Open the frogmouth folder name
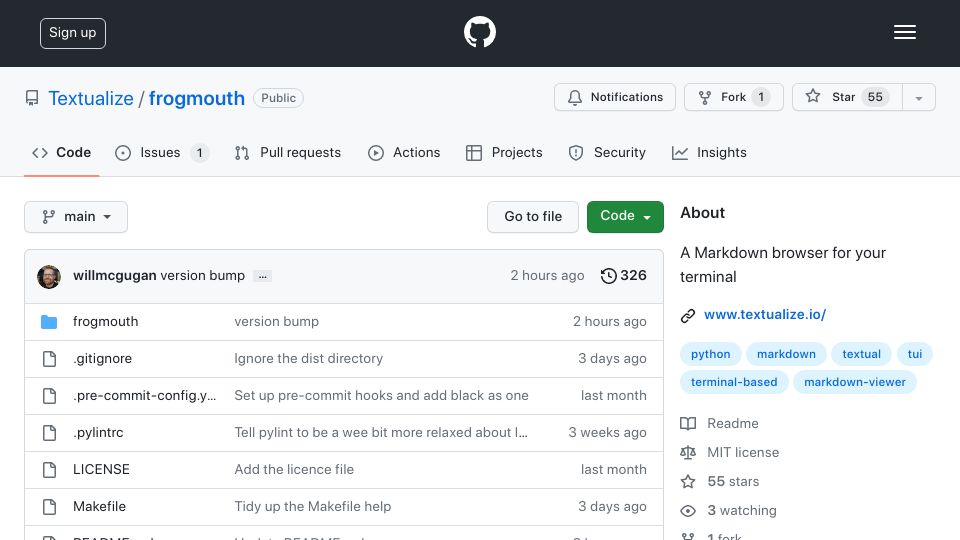The height and width of the screenshot is (540, 960). pyautogui.click(x=105, y=321)
